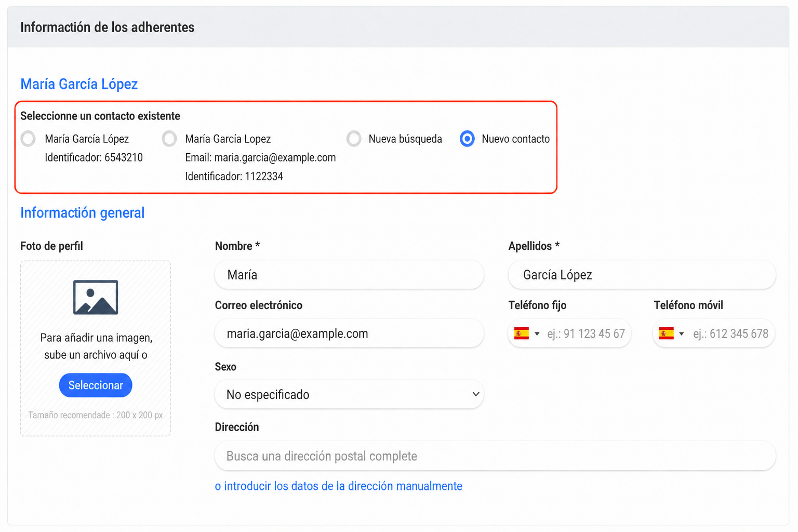Open the Teléfono móvil country flag selector
The width and height of the screenshot is (798, 532).
[x=671, y=334]
